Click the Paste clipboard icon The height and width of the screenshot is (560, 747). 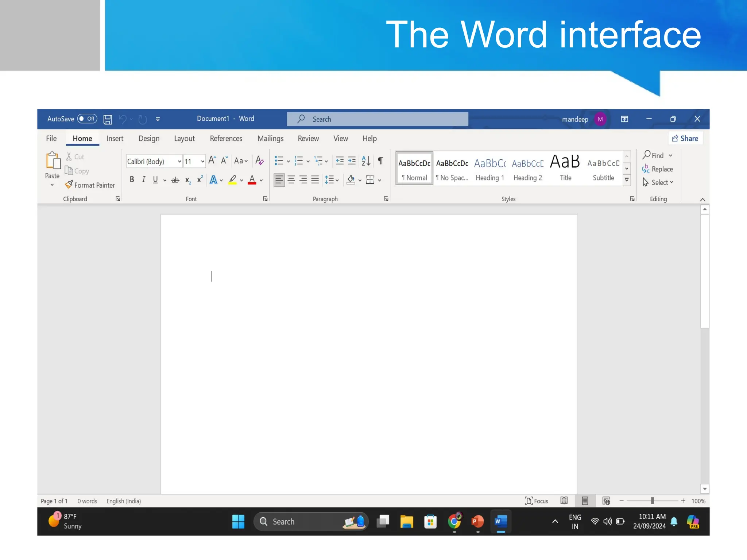53,160
